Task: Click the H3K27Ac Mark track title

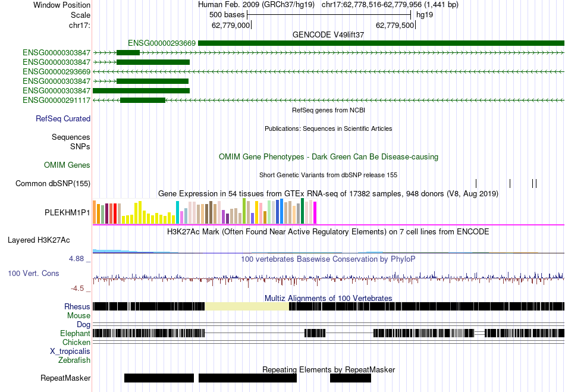Action: click(328, 231)
